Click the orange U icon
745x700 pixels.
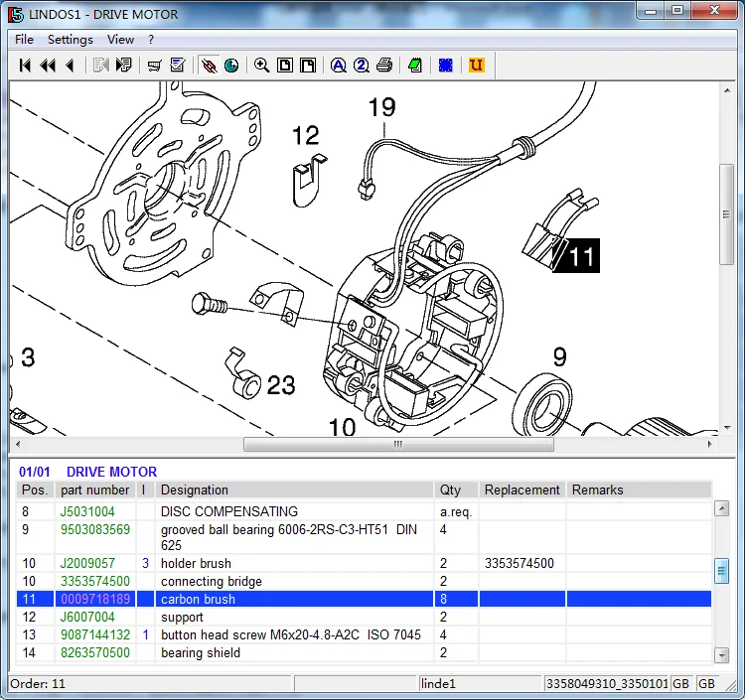point(476,66)
